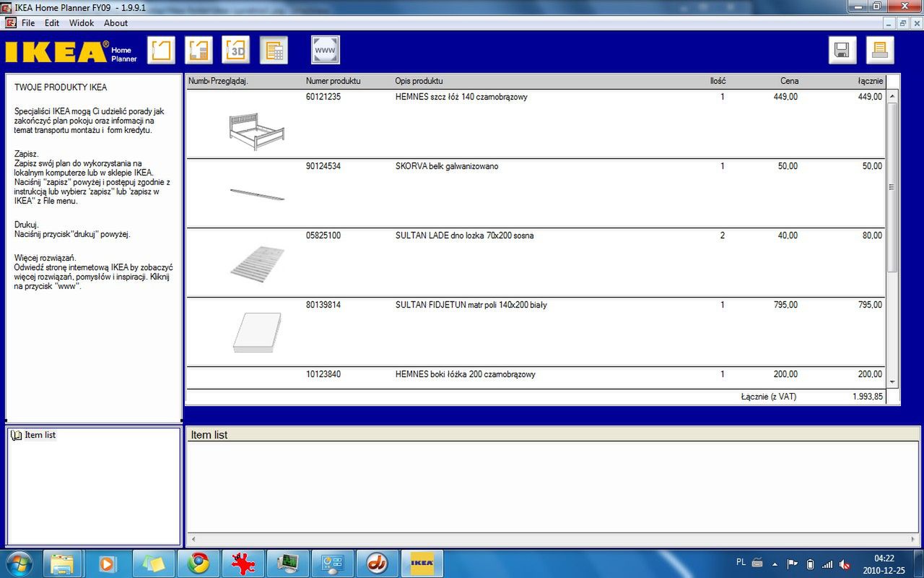
Task: Click the Przeglądaj column header
Action: 229,81
